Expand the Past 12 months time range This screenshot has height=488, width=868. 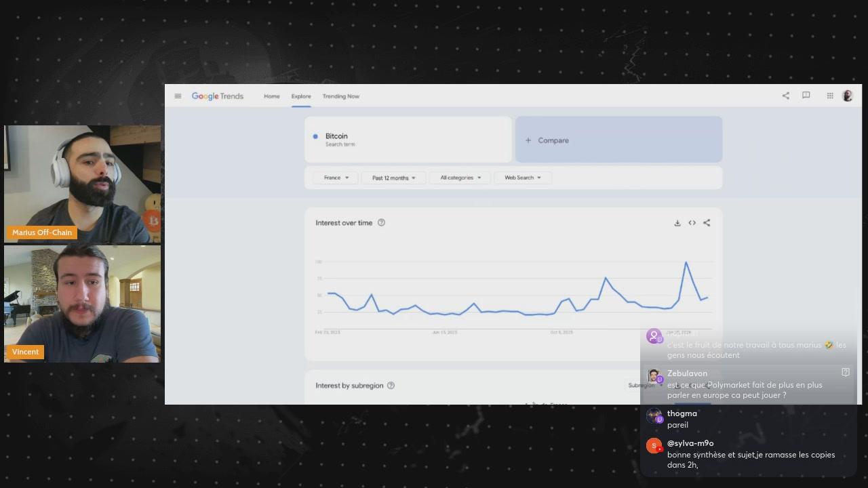click(x=393, y=178)
